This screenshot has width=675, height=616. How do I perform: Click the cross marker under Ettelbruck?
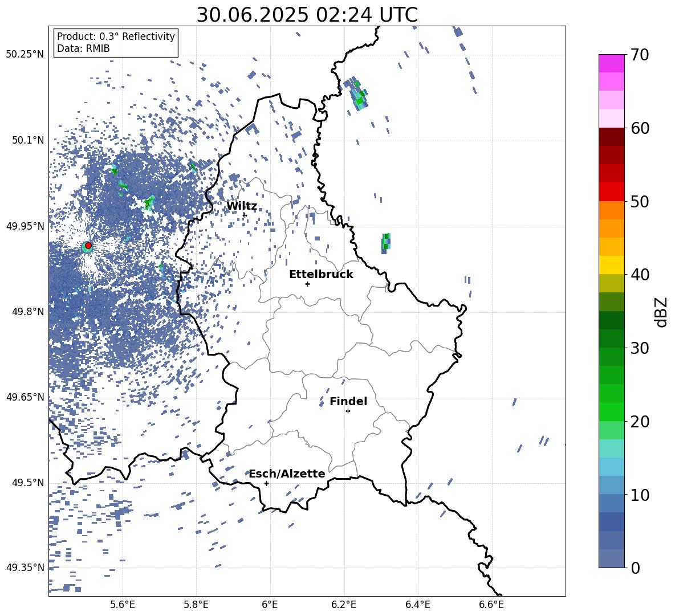click(x=307, y=284)
